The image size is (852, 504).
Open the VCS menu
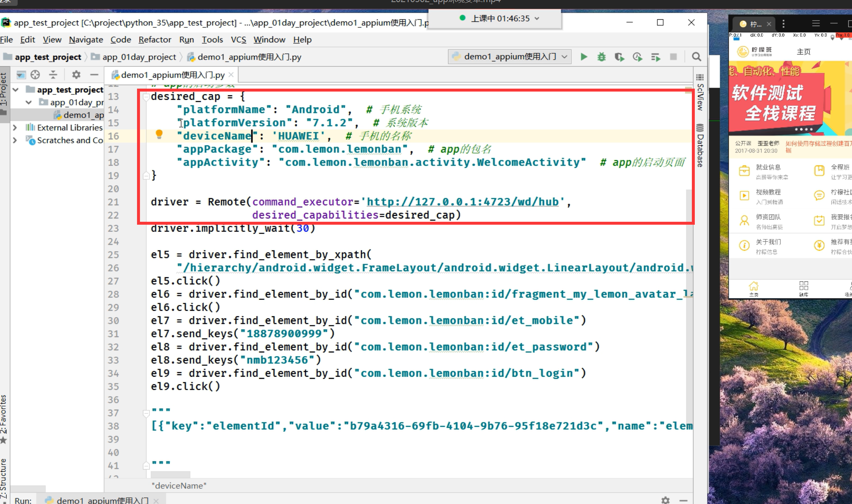(x=238, y=39)
